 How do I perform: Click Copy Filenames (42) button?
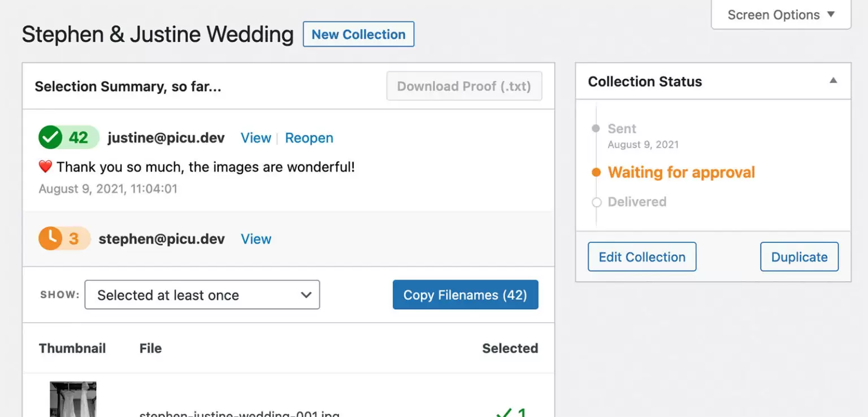pyautogui.click(x=465, y=295)
